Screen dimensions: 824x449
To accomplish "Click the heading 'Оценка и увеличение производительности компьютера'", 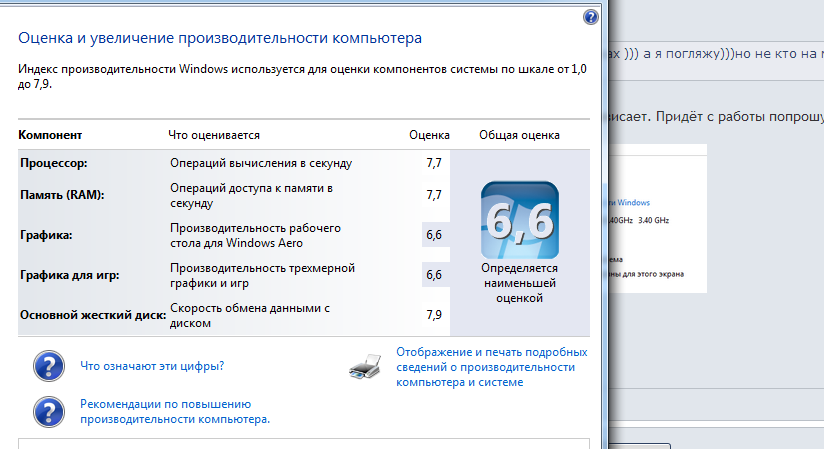I will (220, 38).
